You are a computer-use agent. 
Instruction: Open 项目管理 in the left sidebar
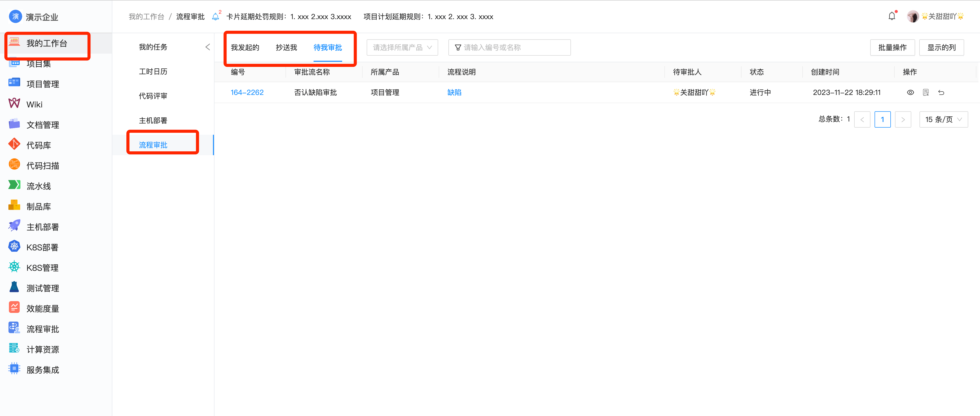[x=43, y=84]
